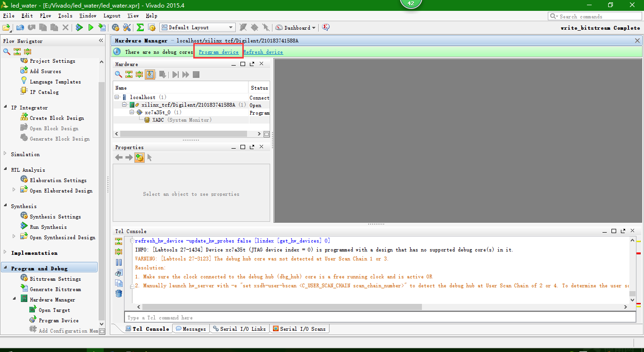Screen dimensions: 644x352
Task: Click the Search commands field
Action: pos(594,17)
